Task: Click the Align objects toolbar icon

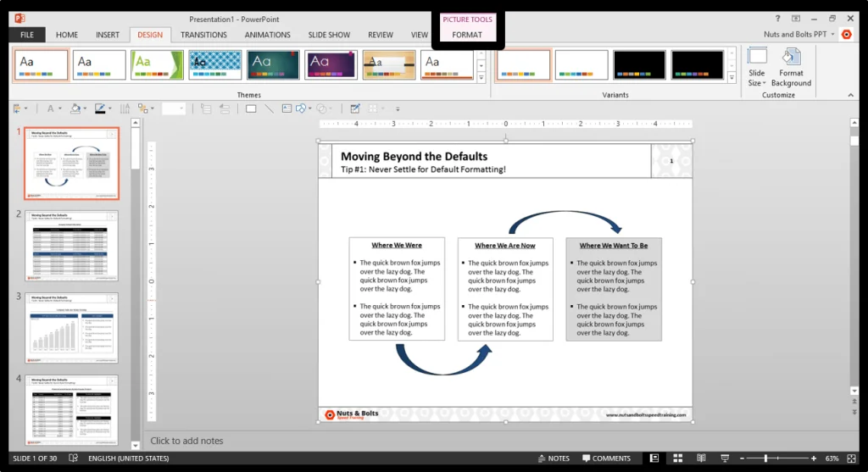Action: pyautogui.click(x=17, y=108)
